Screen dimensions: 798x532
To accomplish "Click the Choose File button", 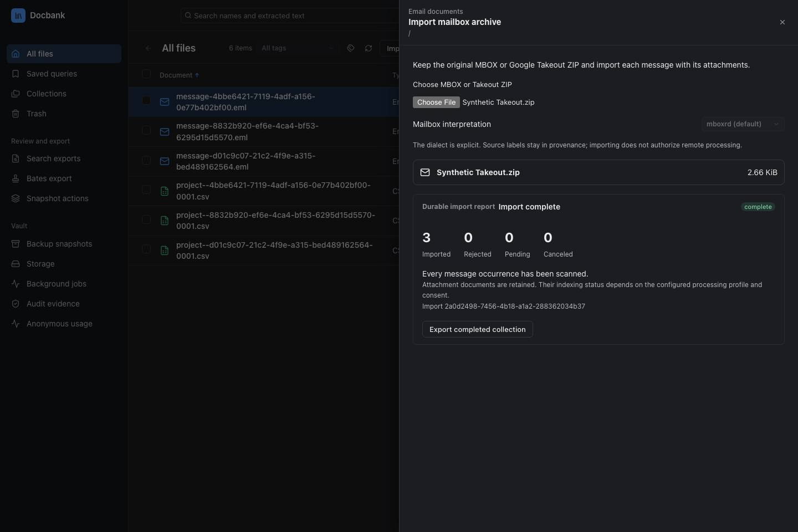I will [436, 102].
